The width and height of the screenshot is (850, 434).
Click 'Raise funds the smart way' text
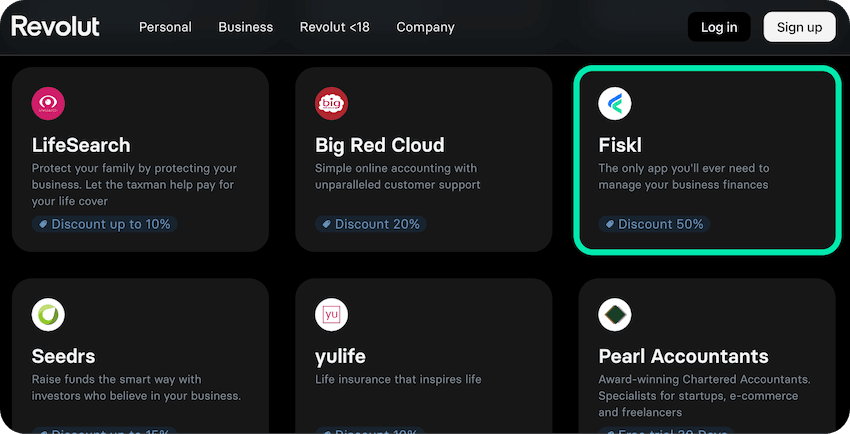click(x=136, y=387)
